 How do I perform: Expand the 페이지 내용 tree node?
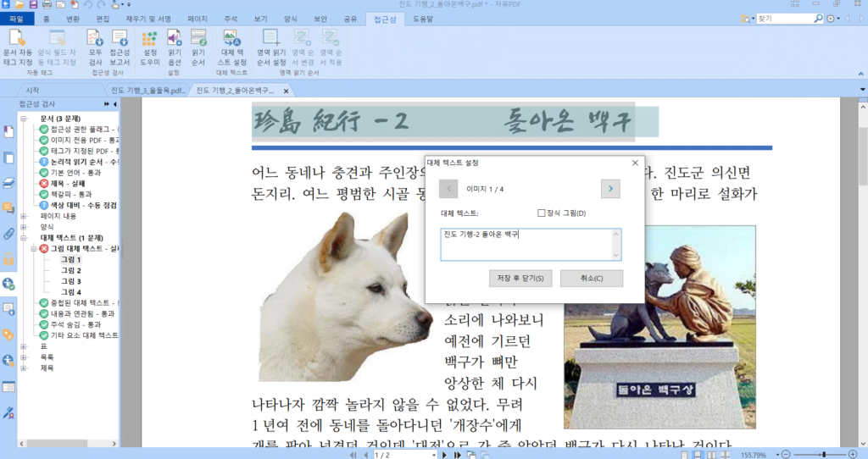[24, 216]
